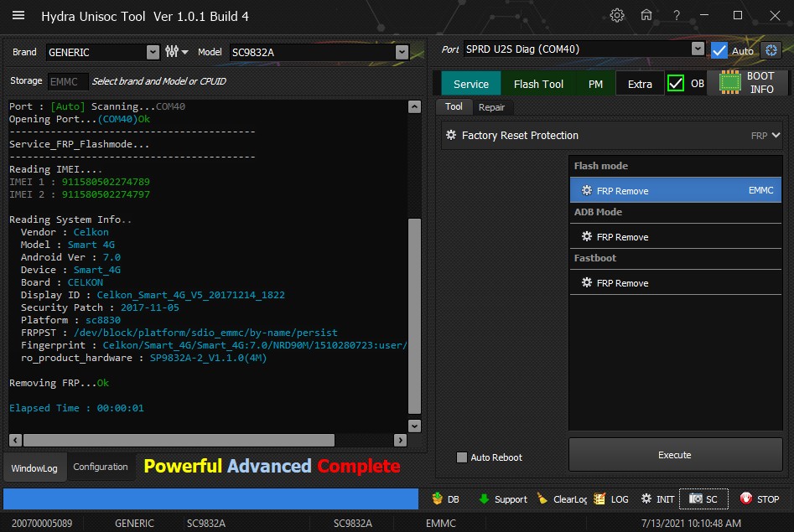
Task: Click the Platform value sc8830
Action: tap(103, 320)
